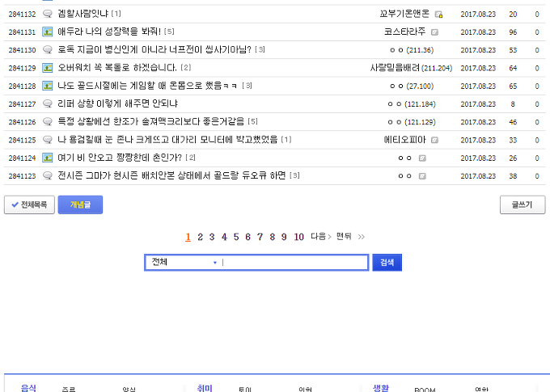Click author 꼬부기온앤온
The width and height of the screenshot is (550, 392).
pyautogui.click(x=404, y=14)
